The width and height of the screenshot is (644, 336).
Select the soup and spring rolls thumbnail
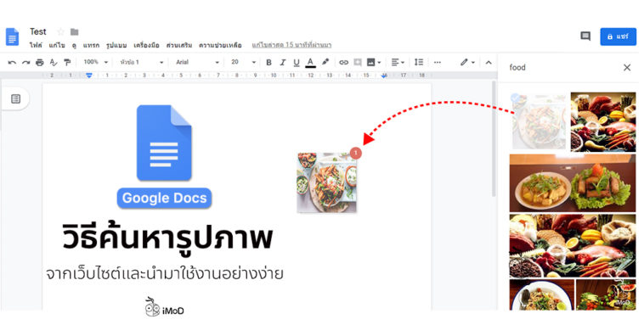(x=573, y=183)
